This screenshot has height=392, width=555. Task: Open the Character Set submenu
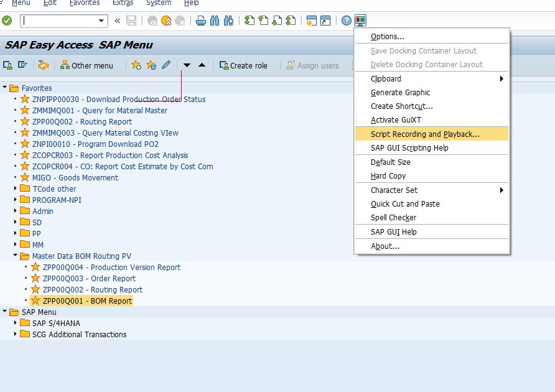(431, 190)
